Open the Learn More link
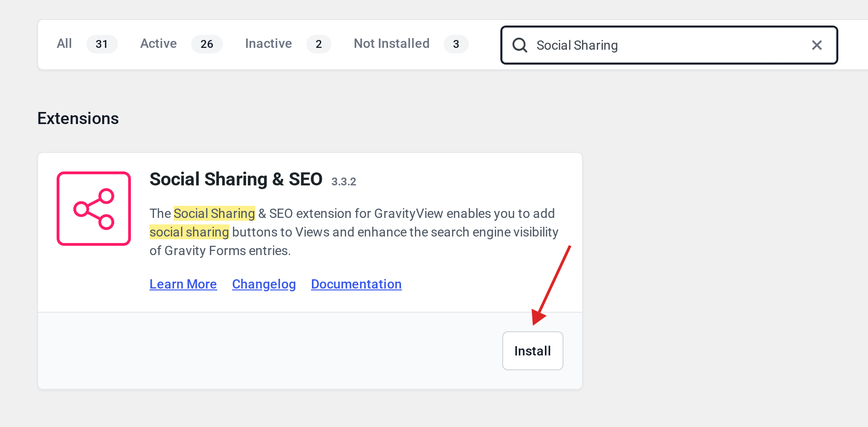The height and width of the screenshot is (427, 868). point(183,284)
